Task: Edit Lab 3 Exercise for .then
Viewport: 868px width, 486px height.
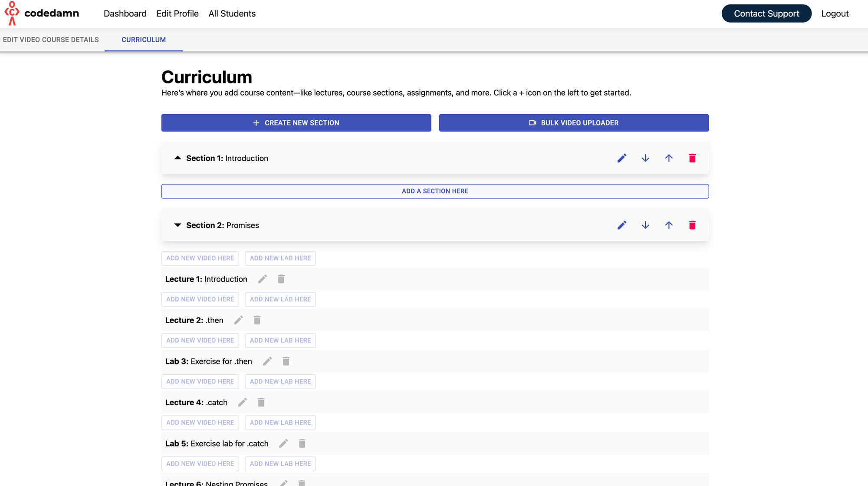Action: 267,361
